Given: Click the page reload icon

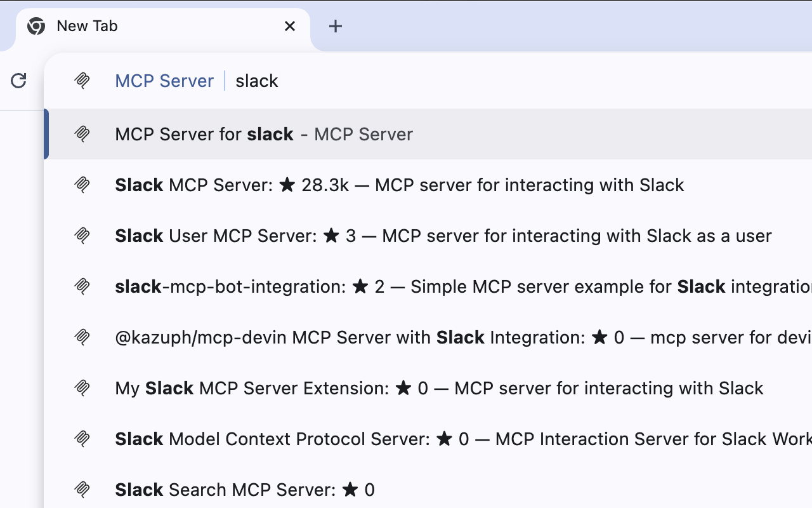Looking at the screenshot, I should click(x=18, y=81).
